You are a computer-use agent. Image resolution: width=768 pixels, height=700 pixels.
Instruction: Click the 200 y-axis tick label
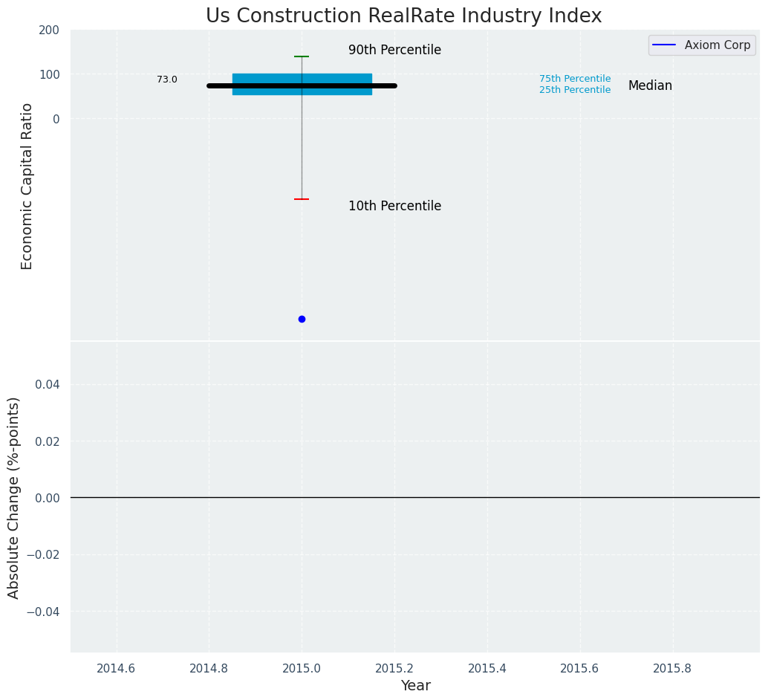pyautogui.click(x=49, y=30)
